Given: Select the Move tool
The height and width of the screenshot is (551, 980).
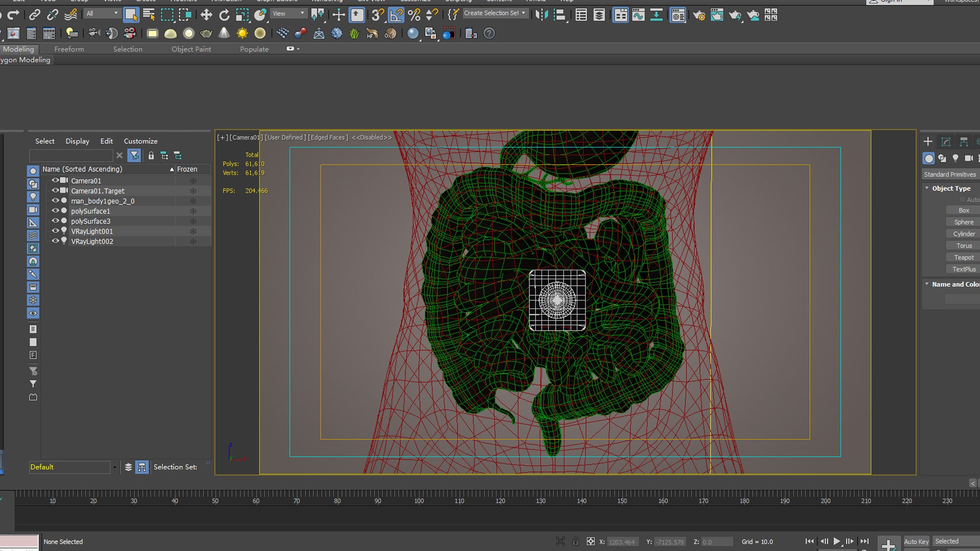Looking at the screenshot, I should pyautogui.click(x=206, y=15).
